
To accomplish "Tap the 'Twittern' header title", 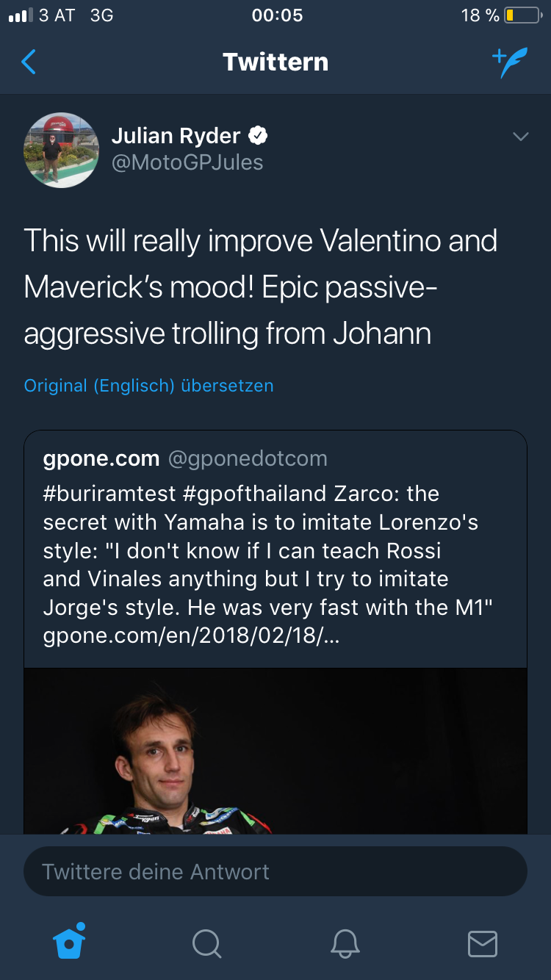I will click(x=275, y=62).
